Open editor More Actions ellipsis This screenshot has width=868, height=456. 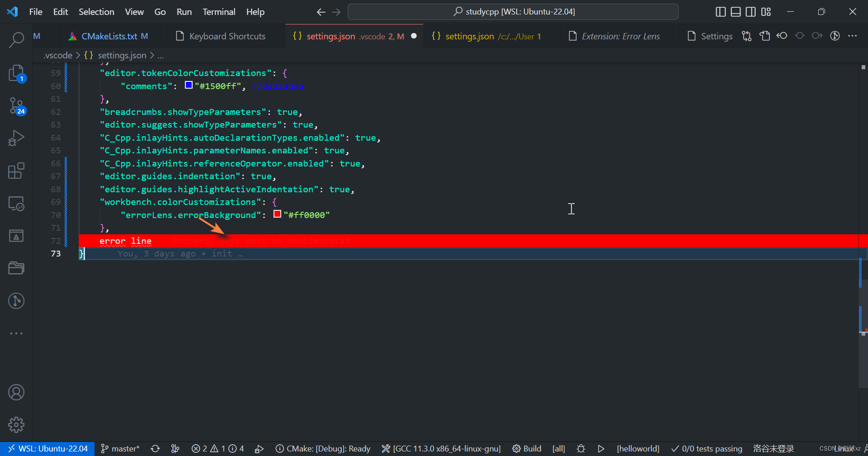pyautogui.click(x=853, y=36)
